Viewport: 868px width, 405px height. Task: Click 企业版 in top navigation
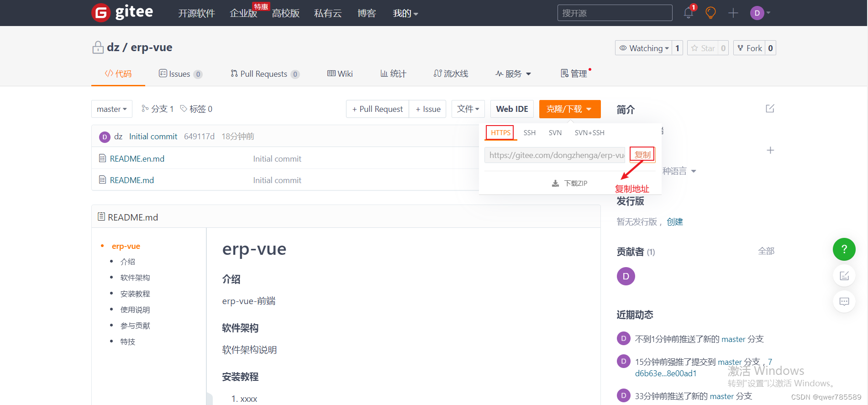pos(243,13)
